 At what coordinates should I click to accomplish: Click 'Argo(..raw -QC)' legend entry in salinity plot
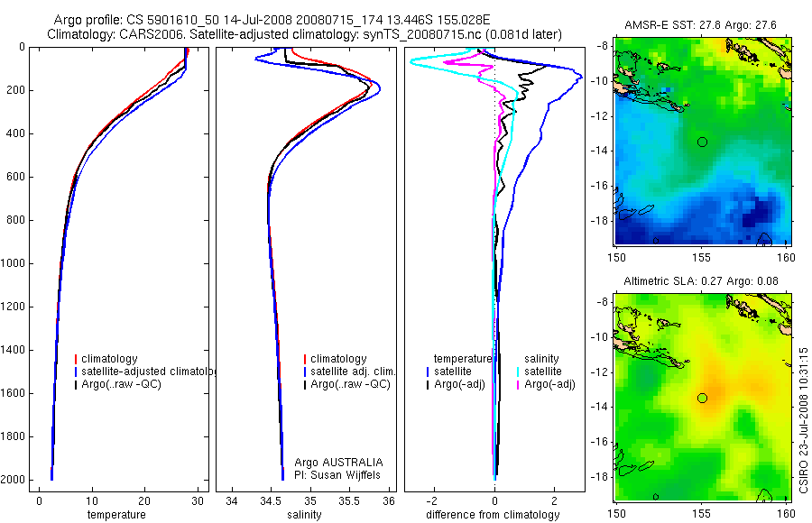[350, 384]
